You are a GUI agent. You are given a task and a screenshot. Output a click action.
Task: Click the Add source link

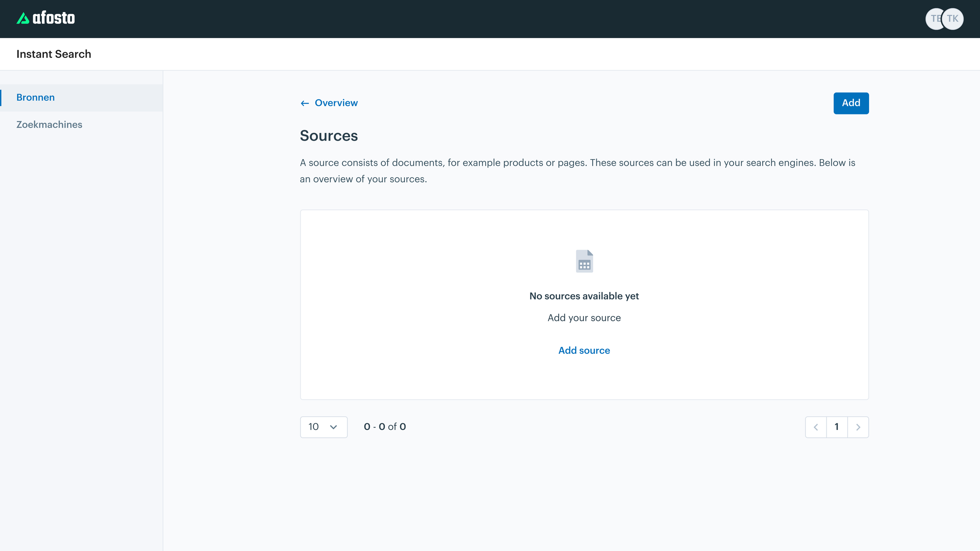tap(584, 350)
